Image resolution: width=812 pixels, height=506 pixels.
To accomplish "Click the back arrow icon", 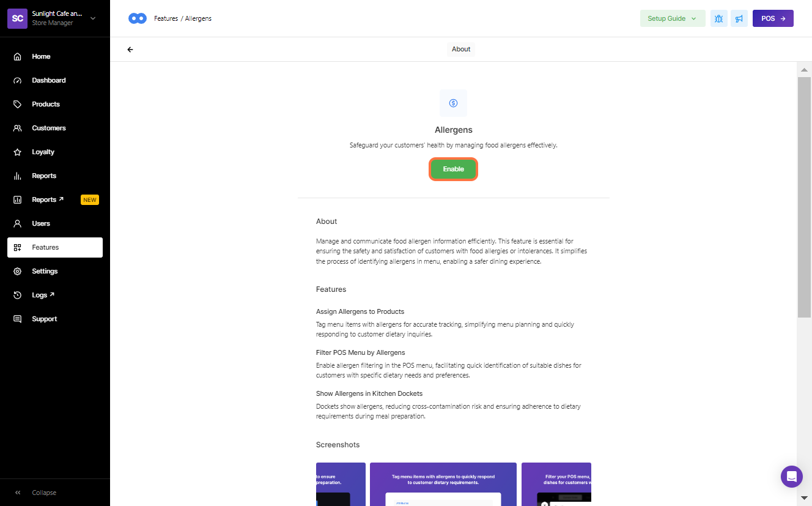I will pyautogui.click(x=130, y=50).
